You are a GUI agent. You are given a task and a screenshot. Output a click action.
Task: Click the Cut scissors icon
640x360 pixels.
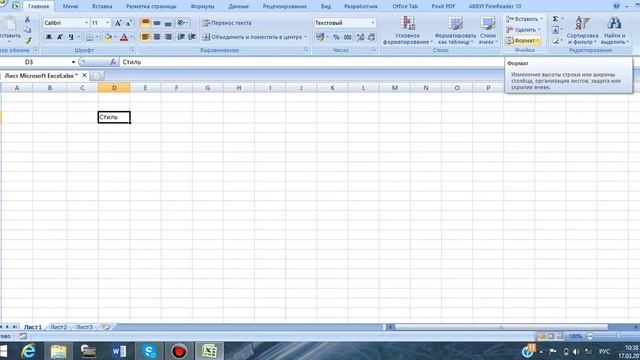[x=27, y=19]
